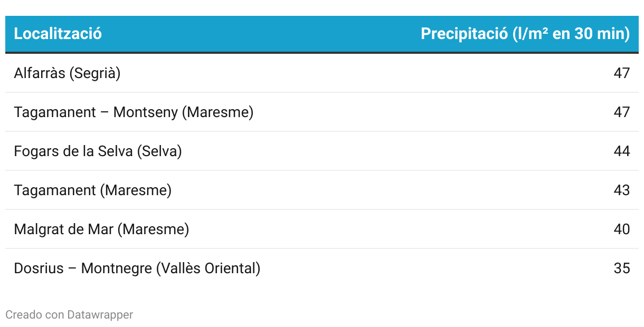Click the precipitation value 35
644x327 pixels.
pos(622,268)
